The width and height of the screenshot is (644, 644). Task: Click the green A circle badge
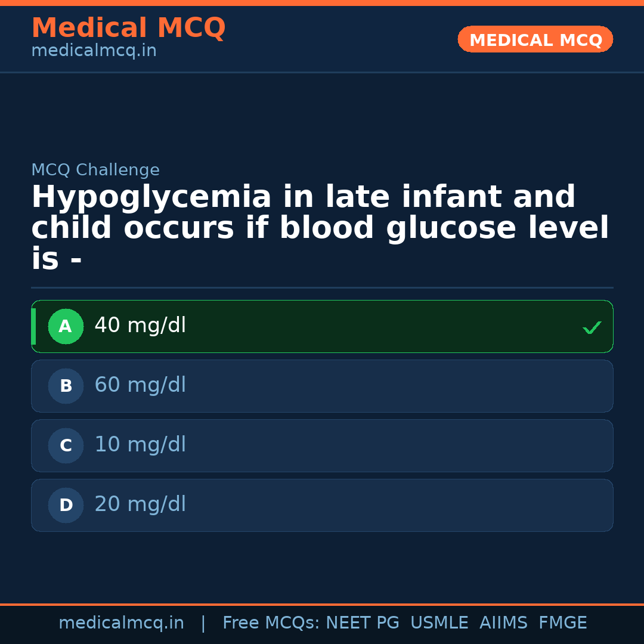[x=66, y=327]
